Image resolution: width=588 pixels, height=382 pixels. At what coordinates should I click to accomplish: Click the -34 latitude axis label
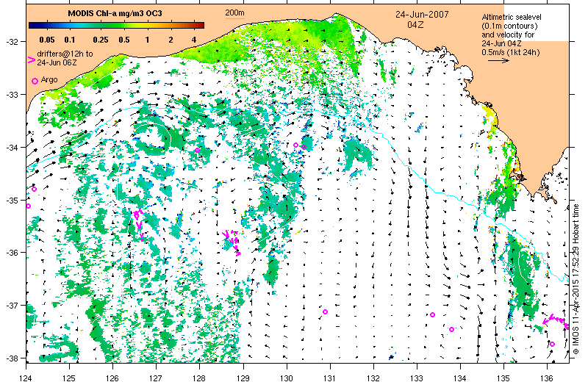[x=12, y=148]
